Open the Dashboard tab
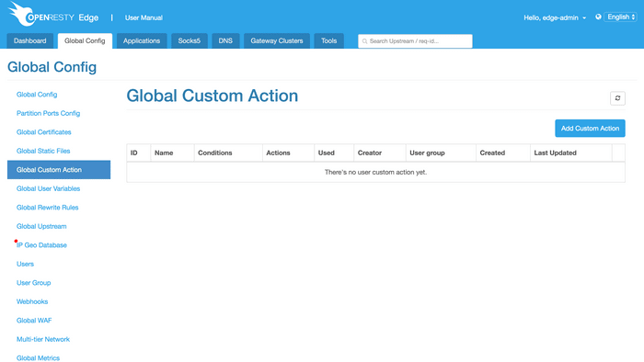The image size is (644, 362). pos(30,41)
